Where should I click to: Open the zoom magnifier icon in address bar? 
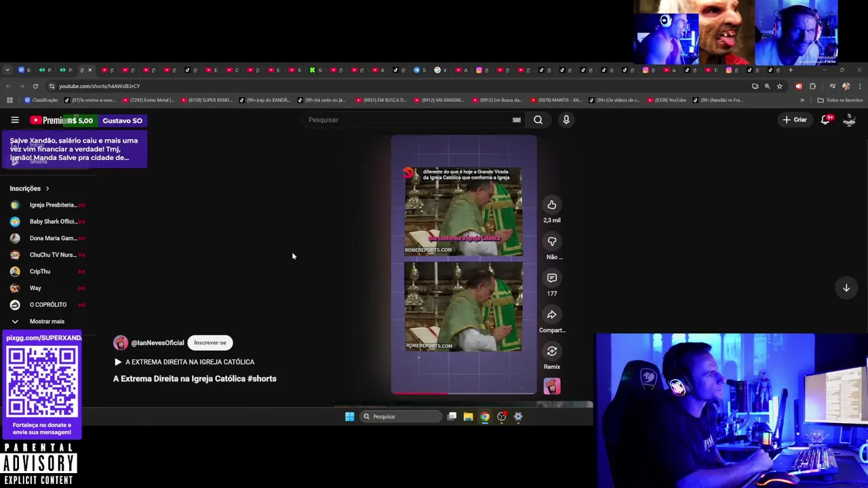(x=767, y=86)
